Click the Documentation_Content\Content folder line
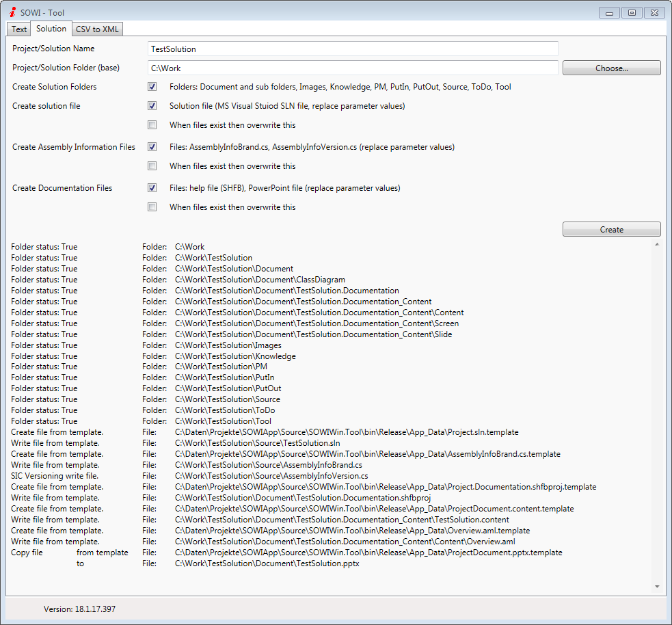Image resolution: width=672 pixels, height=625 pixels. (x=319, y=312)
